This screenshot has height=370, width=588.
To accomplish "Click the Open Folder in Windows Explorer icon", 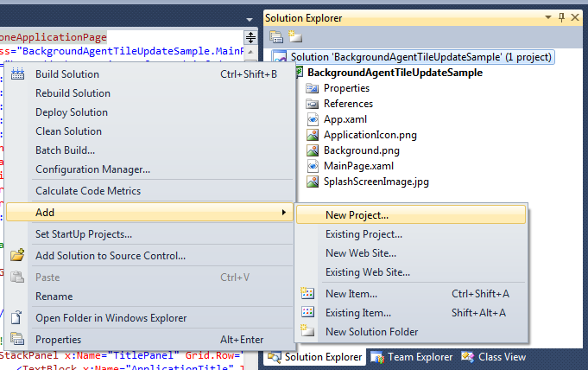I will click(16, 317).
